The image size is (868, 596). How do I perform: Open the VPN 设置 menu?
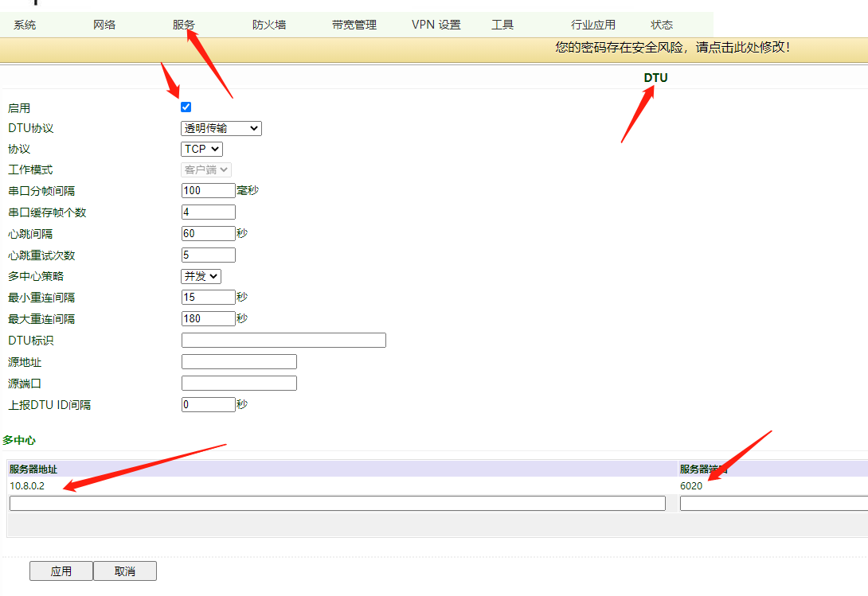435,24
